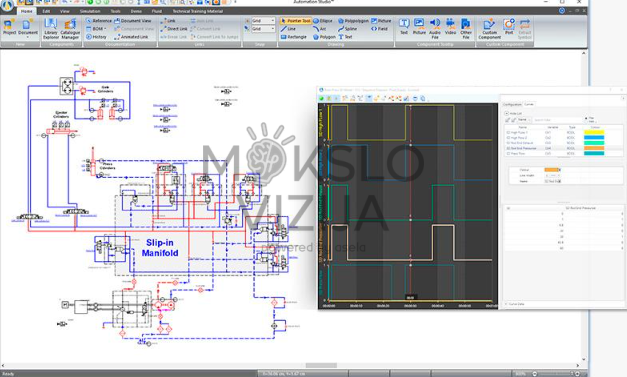The image size is (627, 377).
Task: Toggle the Rod End Pressurise curve checkbox
Action: pos(508,148)
